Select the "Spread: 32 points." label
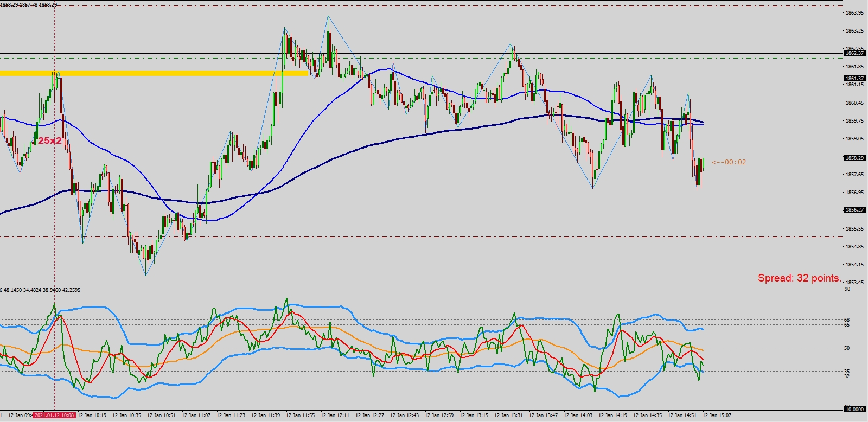This screenshot has width=868, height=422. [x=799, y=278]
